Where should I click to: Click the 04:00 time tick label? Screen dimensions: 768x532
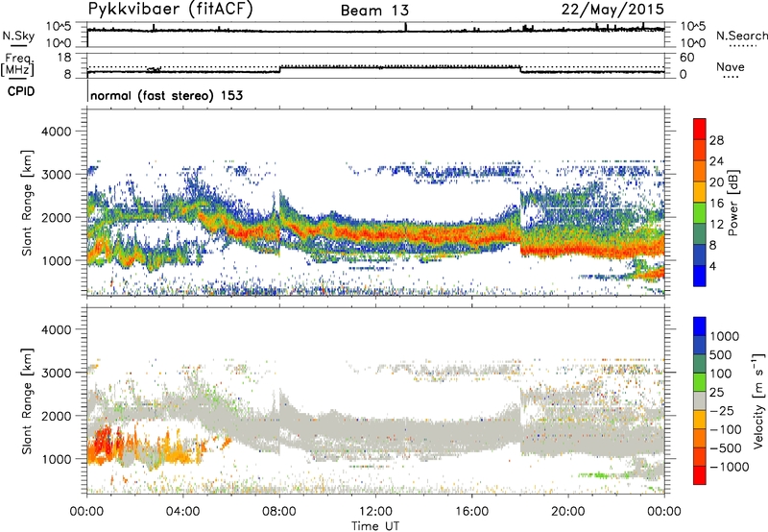(182, 512)
